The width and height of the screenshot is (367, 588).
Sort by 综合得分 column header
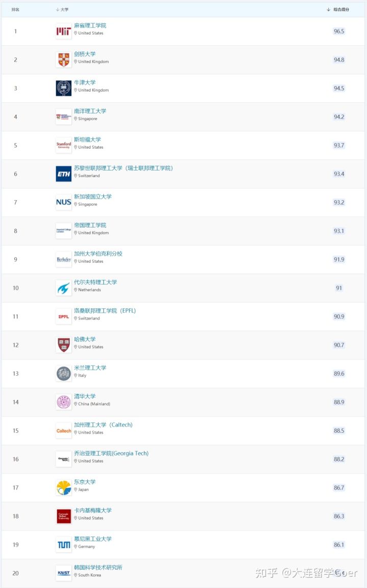point(338,9)
